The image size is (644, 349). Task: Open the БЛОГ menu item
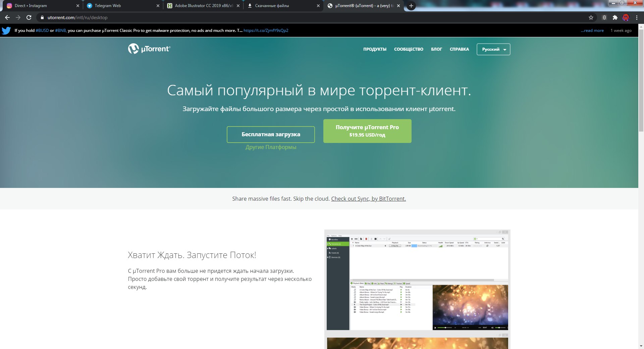click(x=436, y=49)
